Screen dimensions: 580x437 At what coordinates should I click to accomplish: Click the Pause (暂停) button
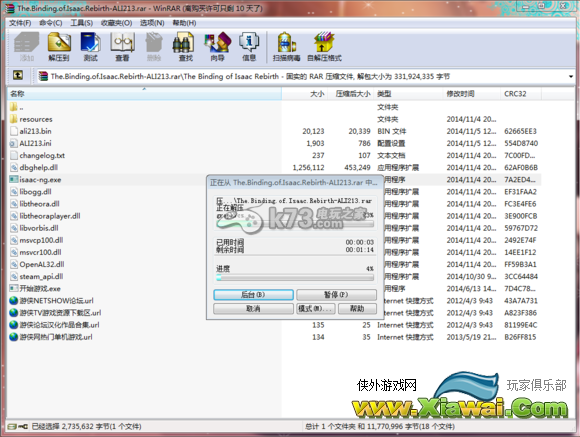pos(336,295)
